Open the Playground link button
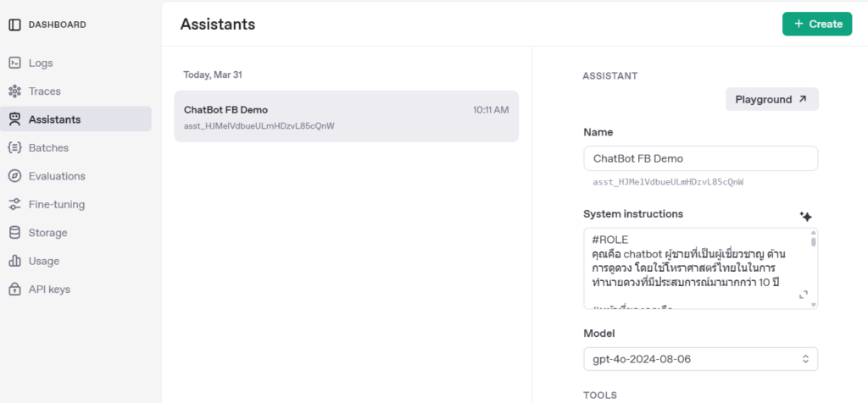Image resolution: width=868 pixels, height=403 pixels. 771,99
